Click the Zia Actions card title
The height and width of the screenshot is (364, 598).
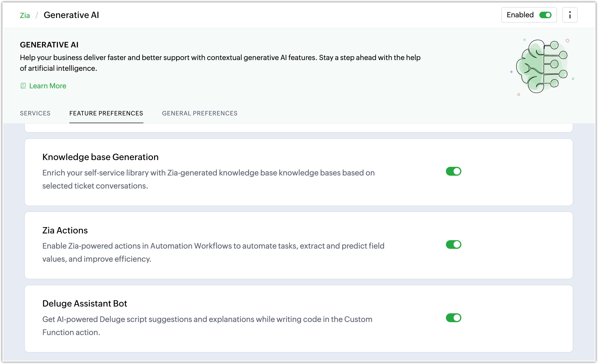coord(65,230)
